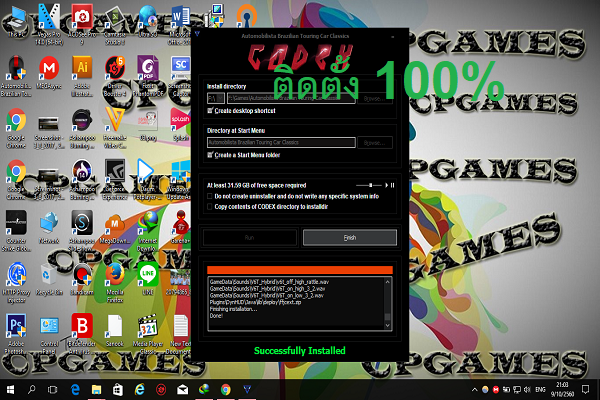Select the Bitdefender Antivirus desktop shortcut
The image size is (600, 400).
click(x=82, y=334)
